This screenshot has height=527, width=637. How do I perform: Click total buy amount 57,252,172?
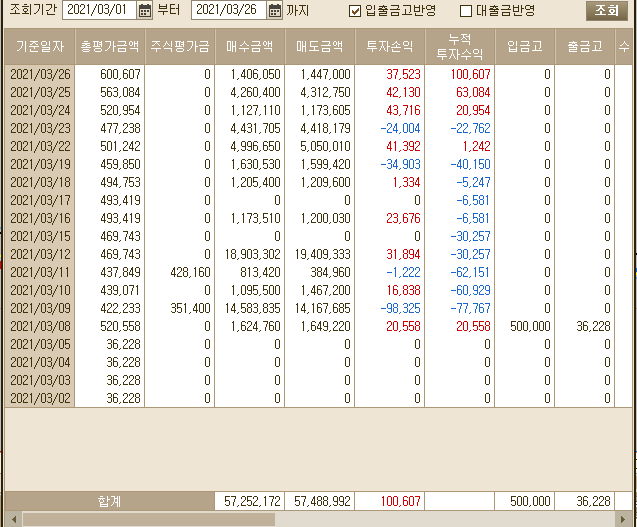(249, 501)
